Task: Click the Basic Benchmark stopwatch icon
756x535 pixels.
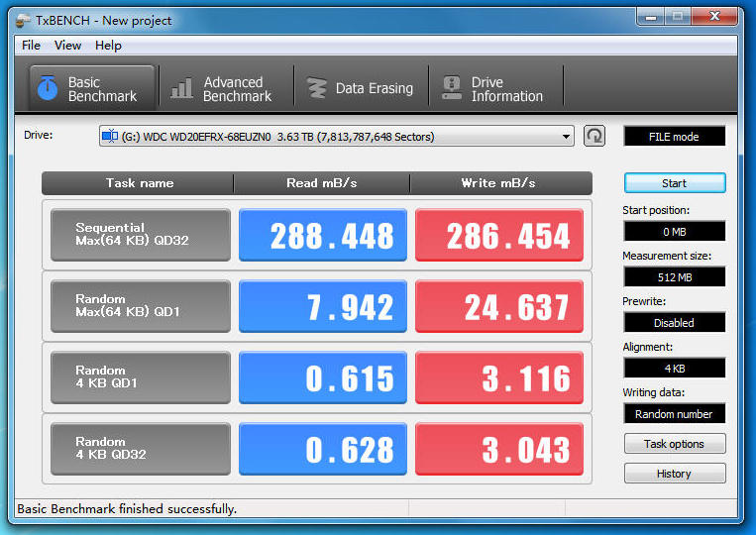Action: (x=48, y=88)
